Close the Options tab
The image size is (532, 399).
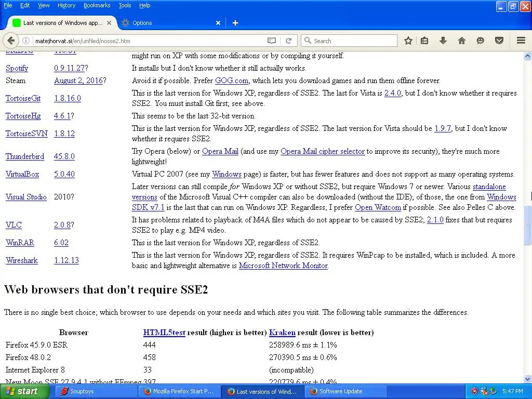[218, 23]
